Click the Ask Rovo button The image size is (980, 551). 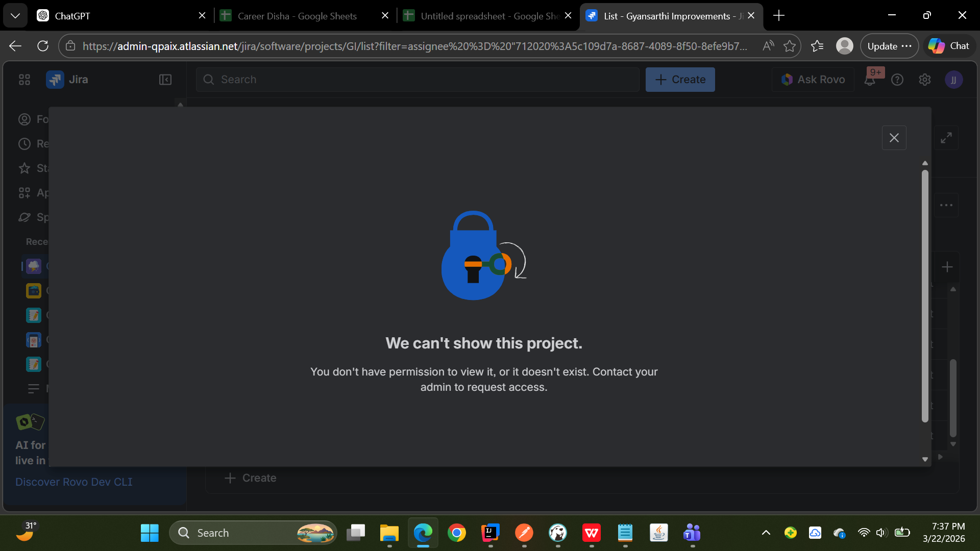tap(813, 80)
